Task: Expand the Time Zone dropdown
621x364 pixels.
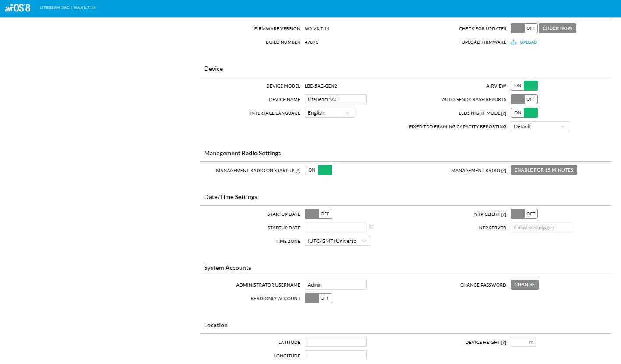Action: click(x=338, y=241)
